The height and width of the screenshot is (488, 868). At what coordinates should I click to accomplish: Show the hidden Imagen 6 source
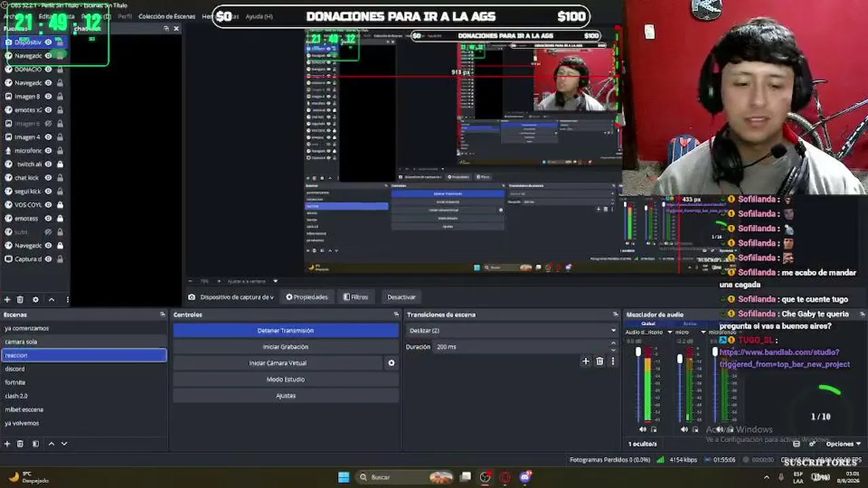click(48, 123)
